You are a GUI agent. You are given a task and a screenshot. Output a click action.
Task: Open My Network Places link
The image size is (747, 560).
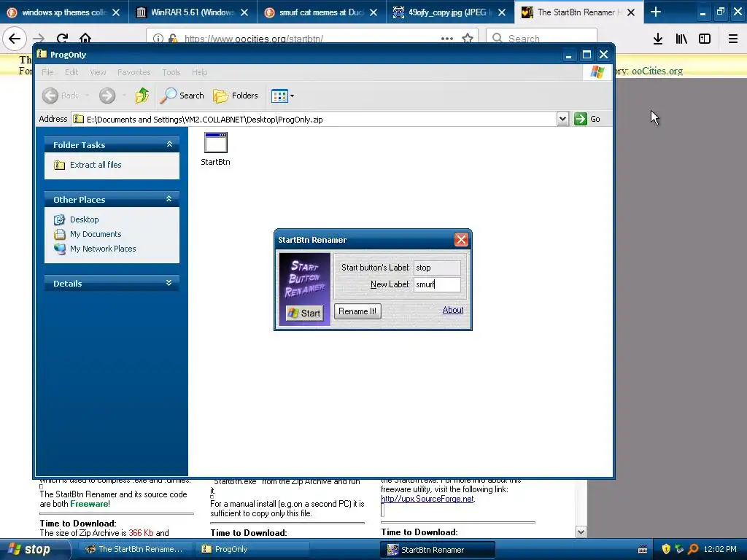click(103, 249)
